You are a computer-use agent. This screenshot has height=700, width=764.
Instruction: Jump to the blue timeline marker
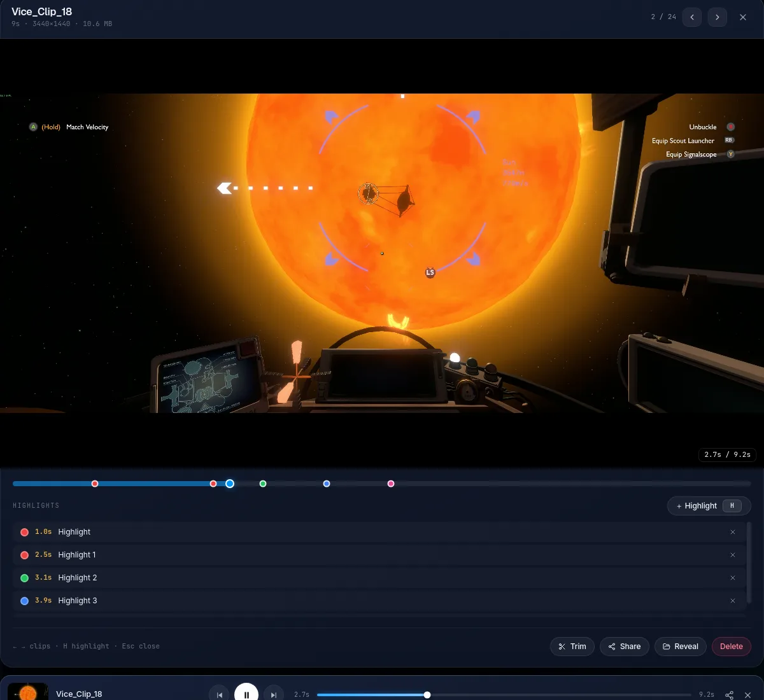(x=327, y=484)
